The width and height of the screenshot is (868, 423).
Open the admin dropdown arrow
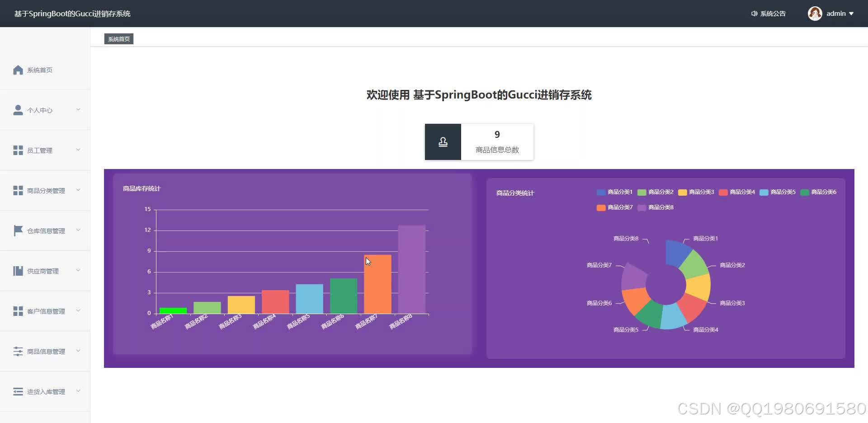(851, 14)
